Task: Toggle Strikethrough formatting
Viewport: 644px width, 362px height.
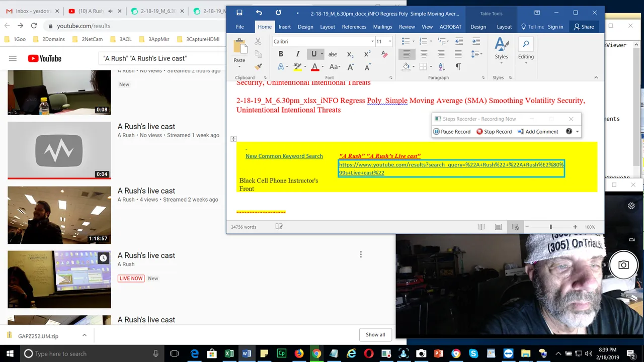Action: tap(333, 54)
